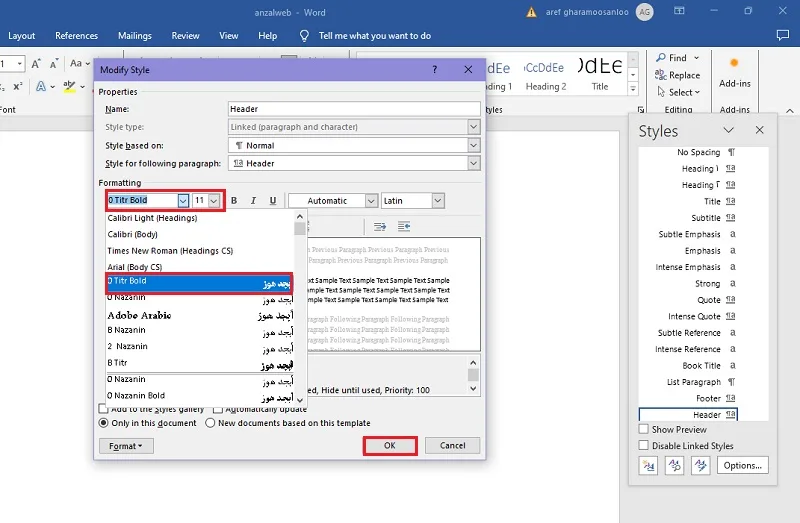Open the Manage Styles icon

701,465
